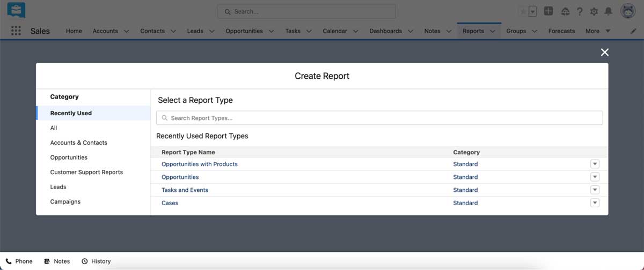Expand the Opportunities tab dropdown chevron

click(x=272, y=31)
